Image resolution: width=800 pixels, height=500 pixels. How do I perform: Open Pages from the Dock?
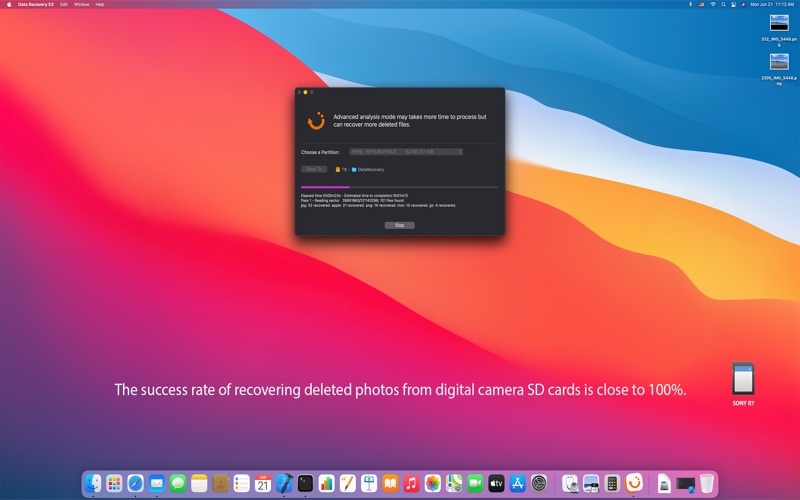(x=347, y=483)
